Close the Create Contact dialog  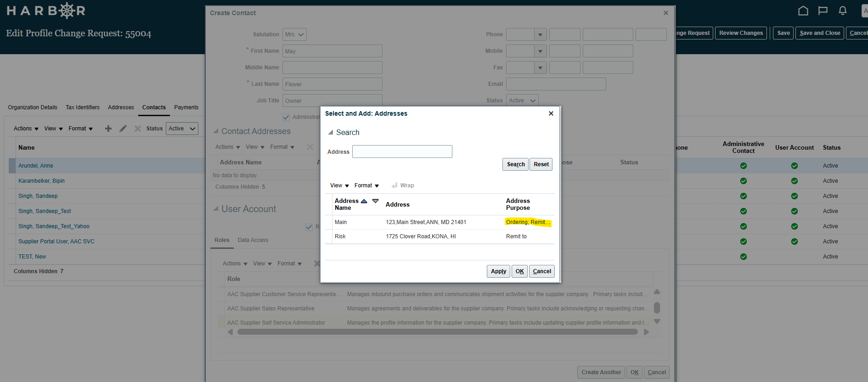pos(666,13)
